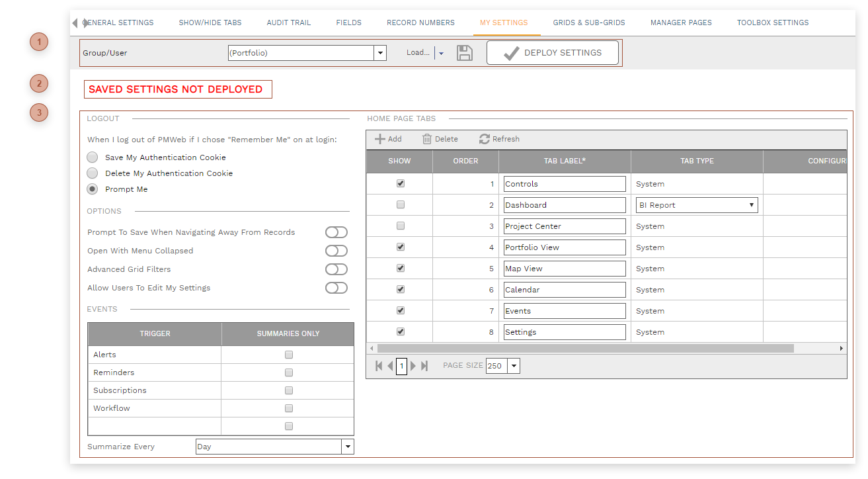The height and width of the screenshot is (479, 868).
Task: Check the Show box for Dashboard
Action: [x=400, y=205]
